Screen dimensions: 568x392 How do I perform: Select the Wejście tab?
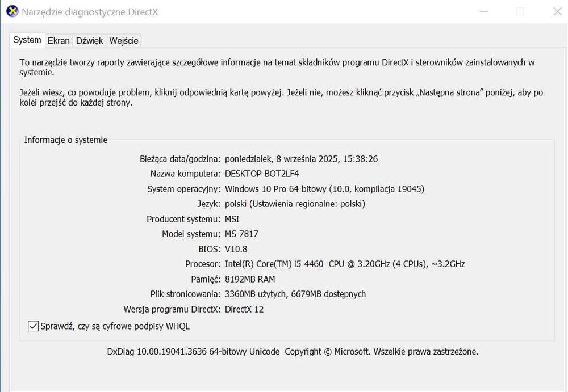click(124, 41)
